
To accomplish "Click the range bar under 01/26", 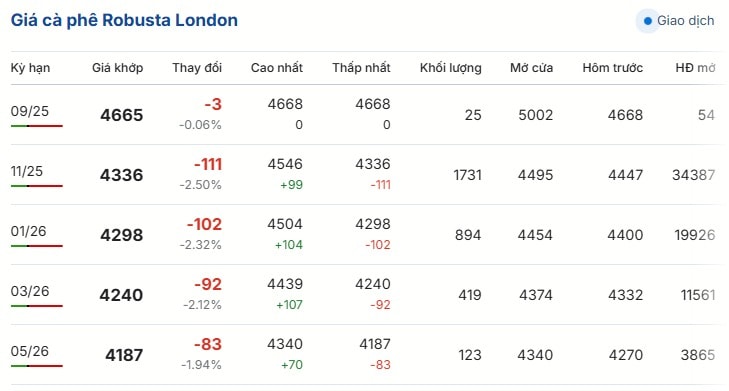I will (37, 246).
